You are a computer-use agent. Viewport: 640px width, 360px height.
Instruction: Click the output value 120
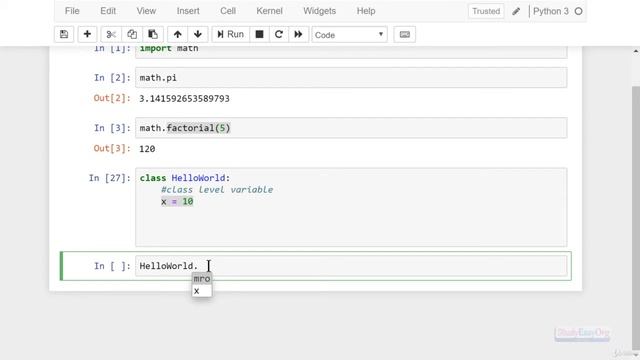pyautogui.click(x=147, y=149)
